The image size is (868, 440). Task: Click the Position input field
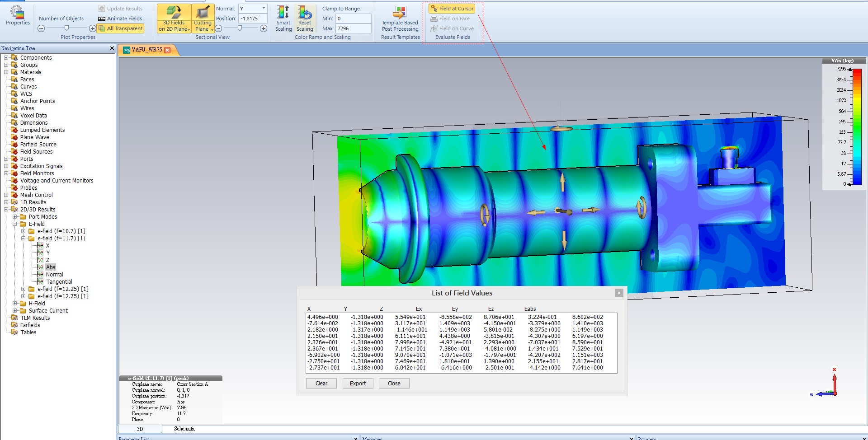253,19
